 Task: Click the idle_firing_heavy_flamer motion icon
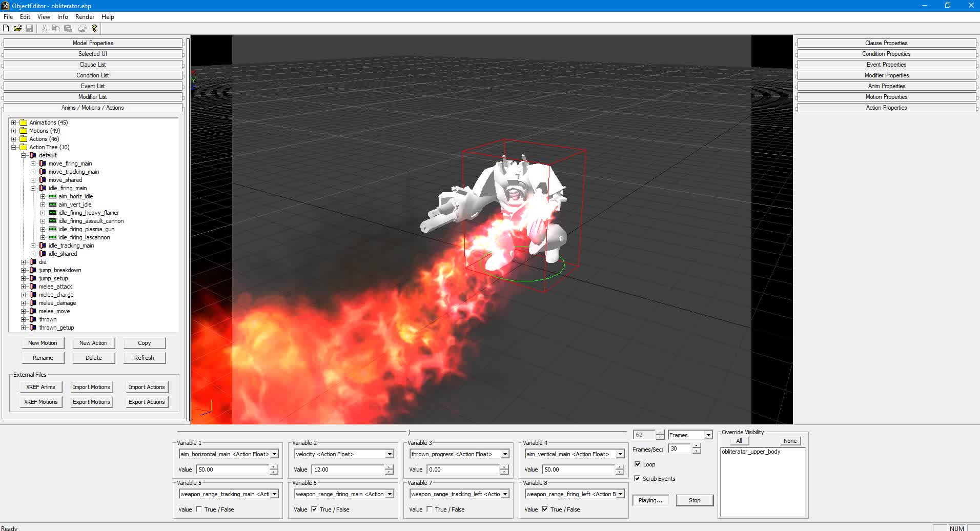[x=52, y=213]
